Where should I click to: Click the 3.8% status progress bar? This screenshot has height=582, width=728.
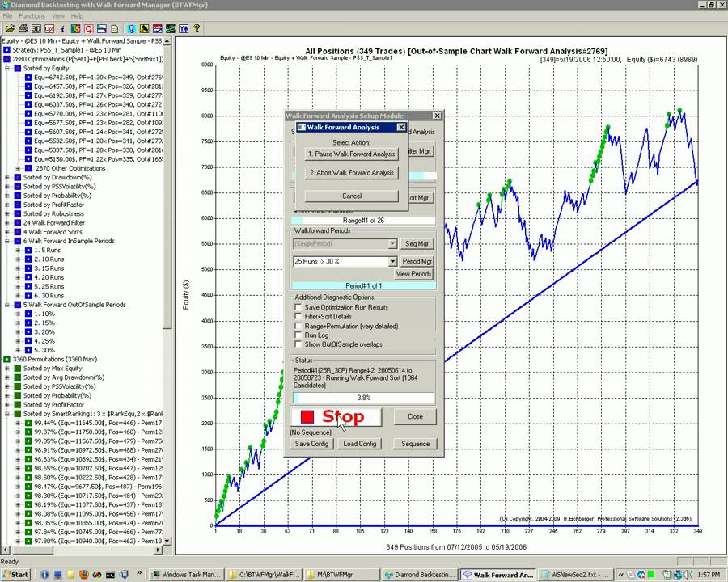pyautogui.click(x=364, y=398)
